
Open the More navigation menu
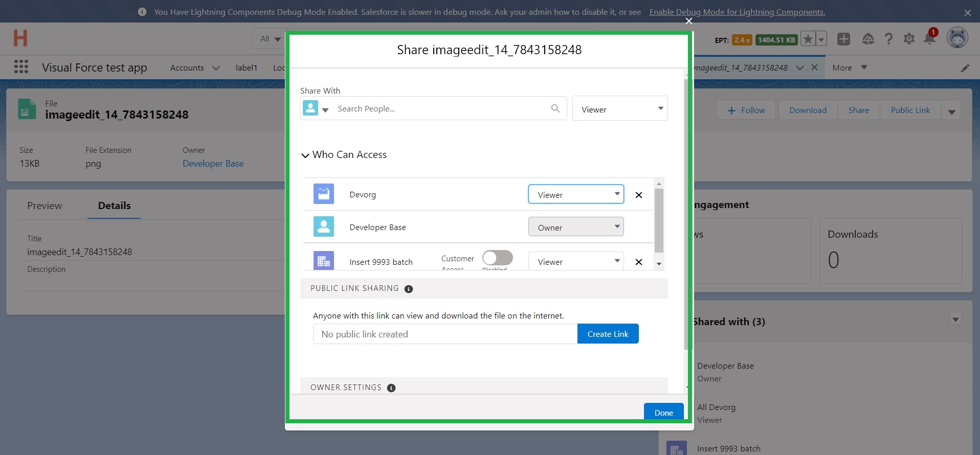[850, 67]
